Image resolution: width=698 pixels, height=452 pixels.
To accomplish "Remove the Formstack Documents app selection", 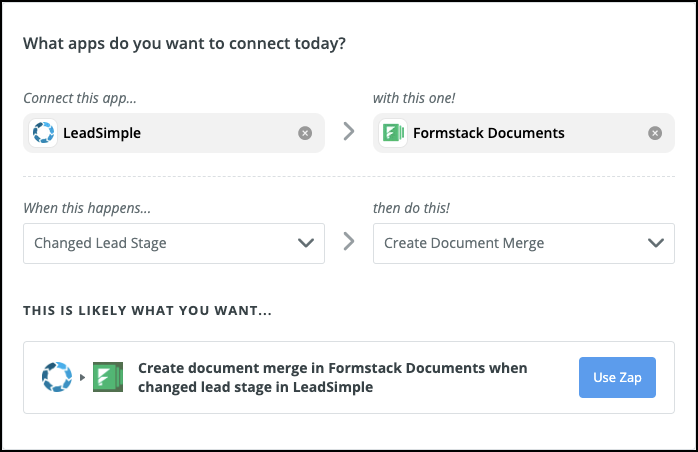I will click(x=655, y=133).
